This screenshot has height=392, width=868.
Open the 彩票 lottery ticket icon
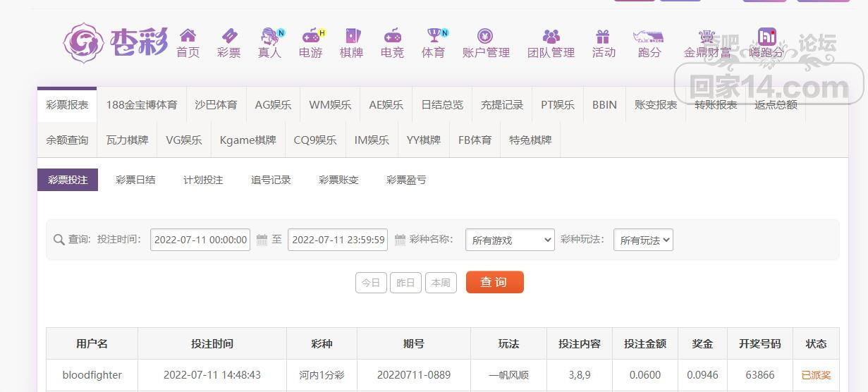point(229,35)
